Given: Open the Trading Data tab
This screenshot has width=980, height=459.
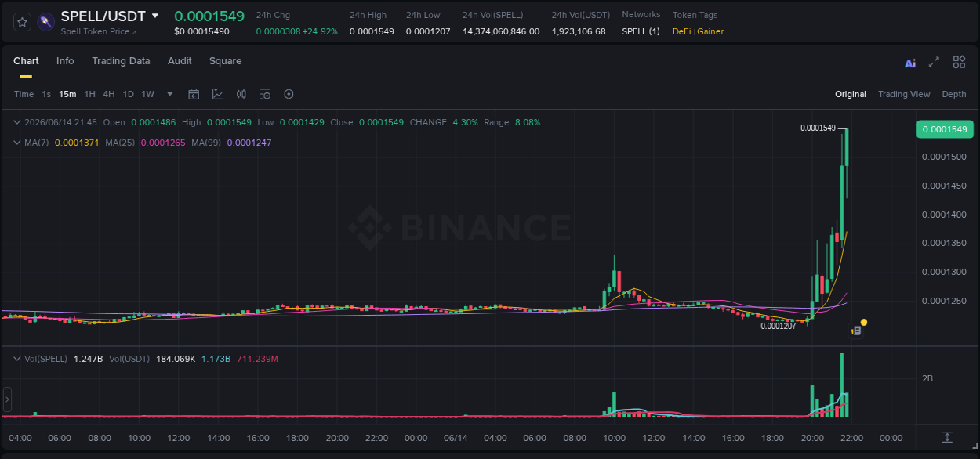Looking at the screenshot, I should coord(121,61).
